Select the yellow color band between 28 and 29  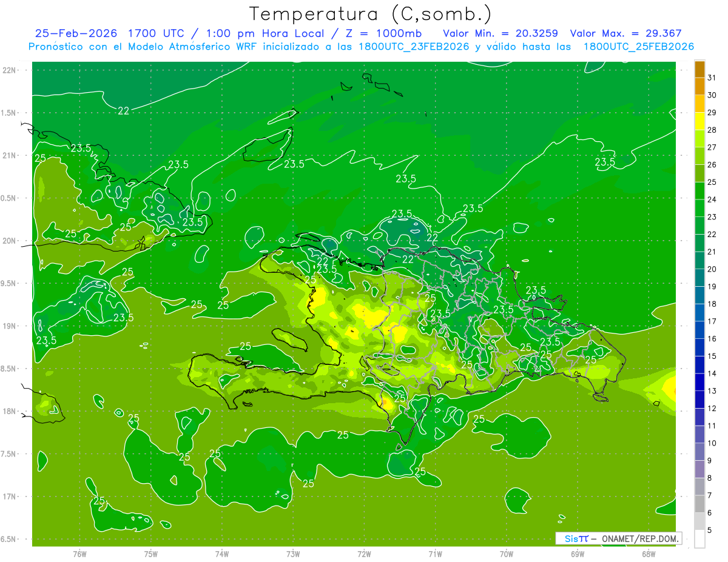pos(699,121)
